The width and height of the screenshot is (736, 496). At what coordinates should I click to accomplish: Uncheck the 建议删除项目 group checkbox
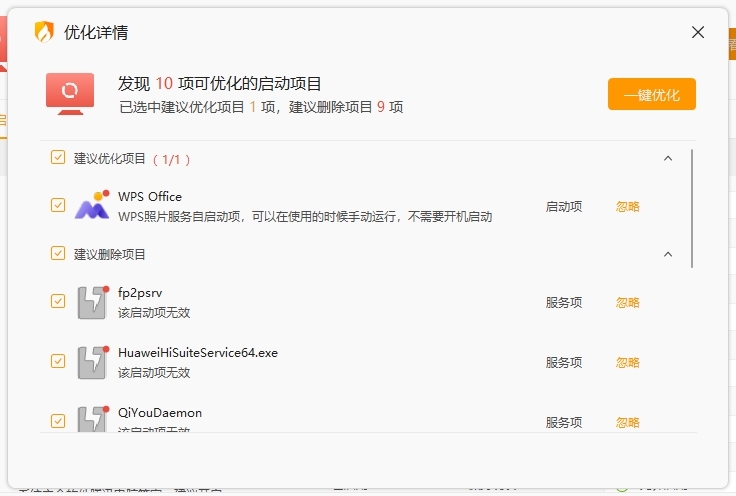coord(58,253)
